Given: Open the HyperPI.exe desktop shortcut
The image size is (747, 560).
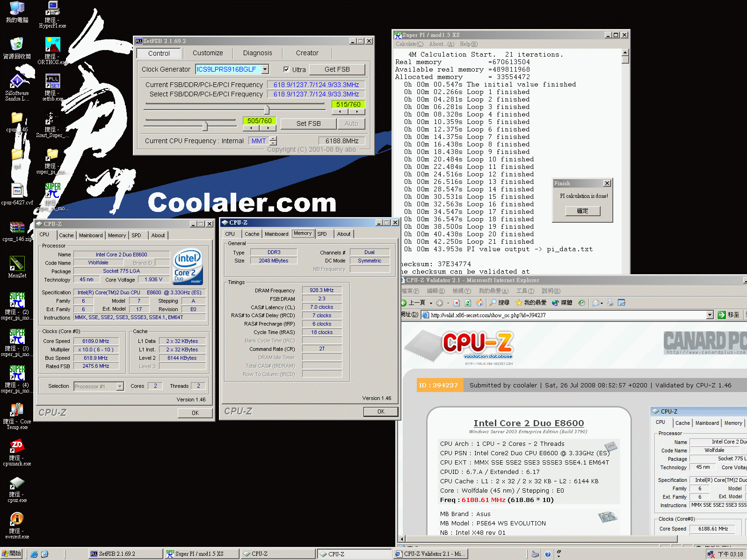Looking at the screenshot, I should [52, 15].
